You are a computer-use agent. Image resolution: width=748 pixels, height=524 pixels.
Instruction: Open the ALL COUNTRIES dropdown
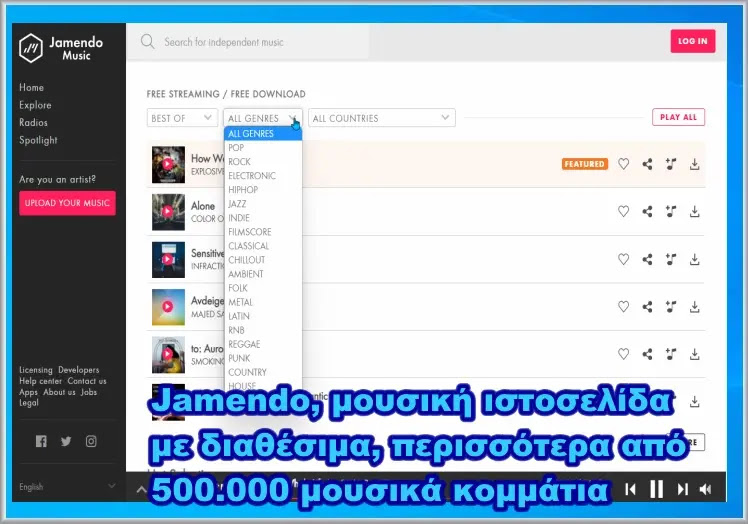[x=382, y=118]
